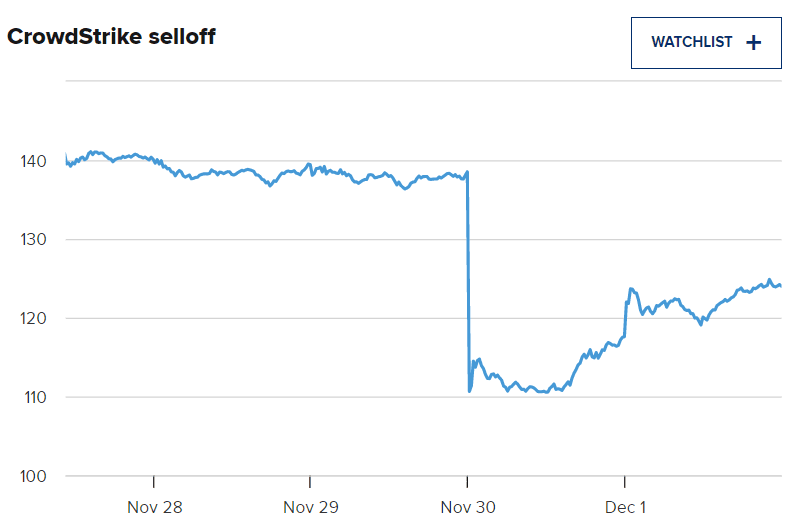Click the 'CrowdStrike selloff' chart title
This screenshot has width=798, height=524.
(x=112, y=37)
